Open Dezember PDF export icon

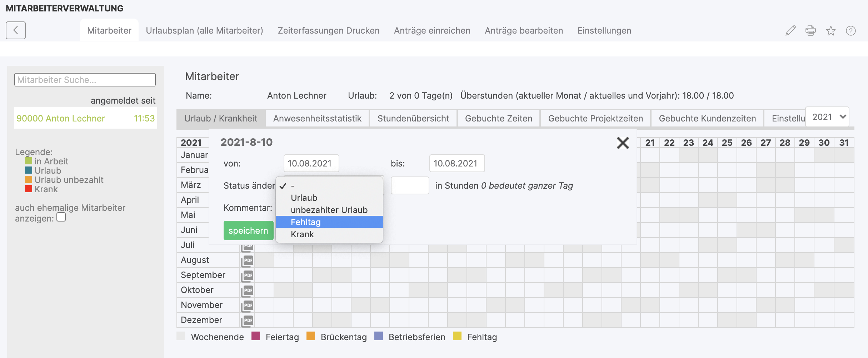[247, 321]
